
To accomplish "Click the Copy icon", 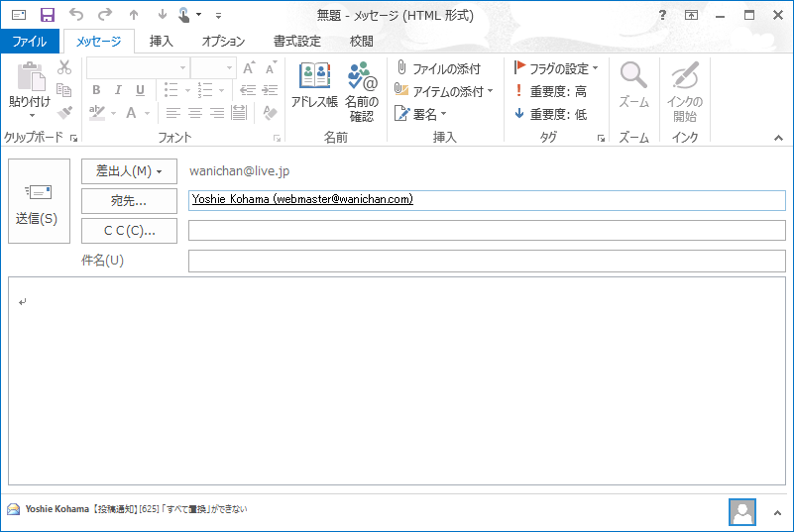I will point(64,90).
